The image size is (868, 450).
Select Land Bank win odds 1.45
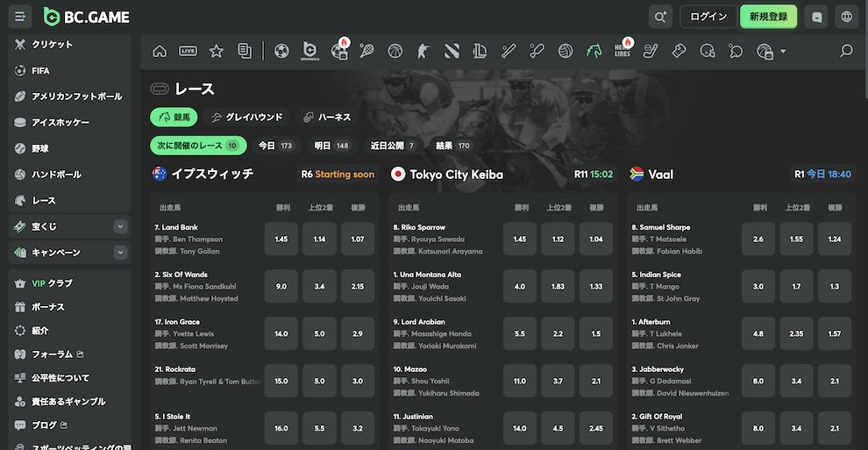pos(281,239)
